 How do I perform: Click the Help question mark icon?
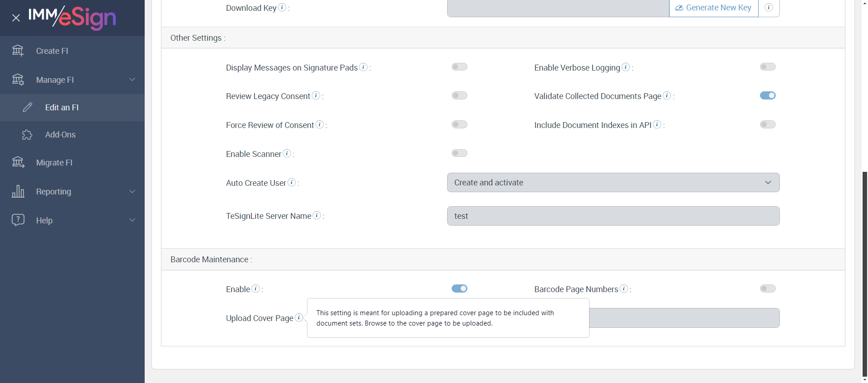pyautogui.click(x=18, y=220)
